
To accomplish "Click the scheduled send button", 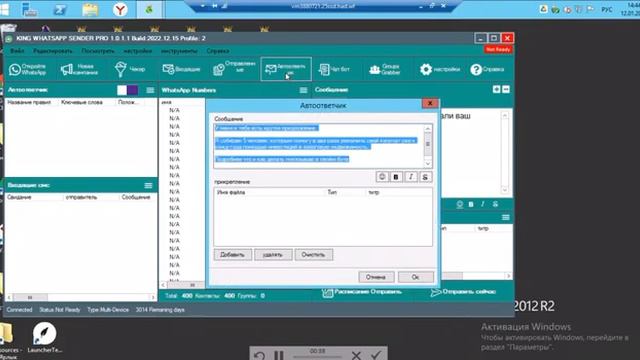I will [362, 292].
